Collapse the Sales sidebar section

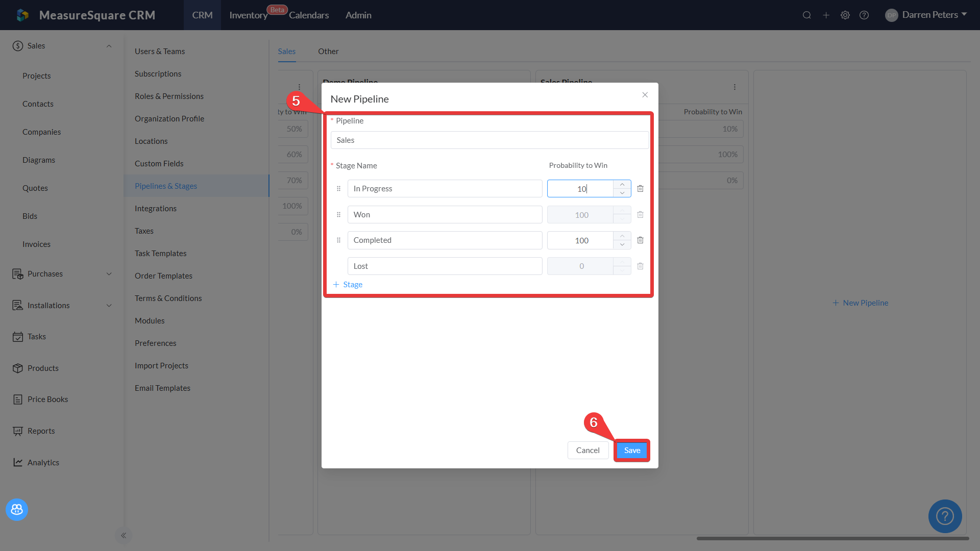[109, 46]
